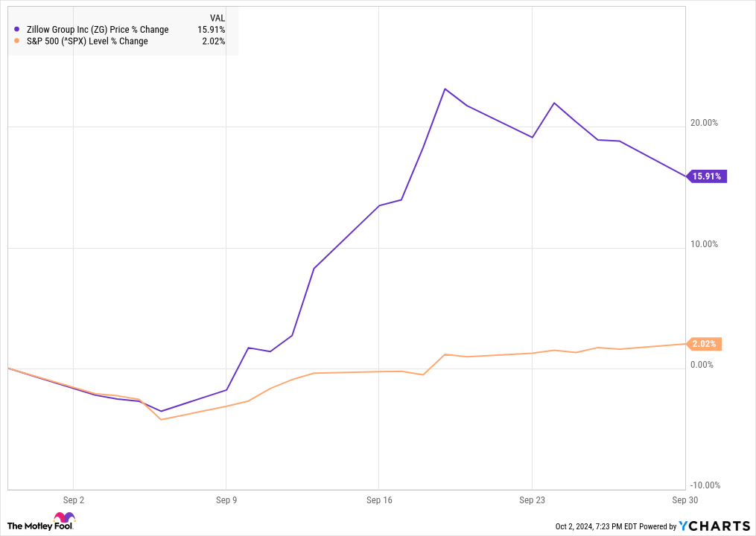
Task: Click the -10.00% y-axis label
Action: [705, 485]
